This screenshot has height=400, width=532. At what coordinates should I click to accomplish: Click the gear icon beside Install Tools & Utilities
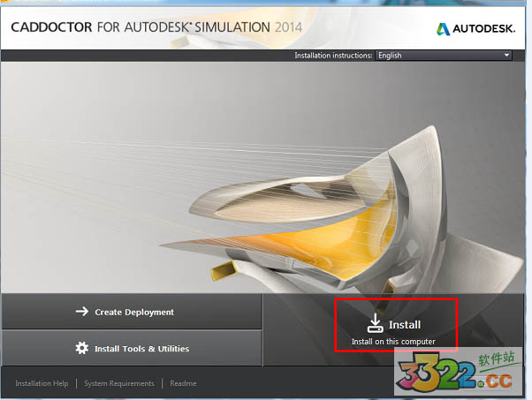tap(82, 348)
